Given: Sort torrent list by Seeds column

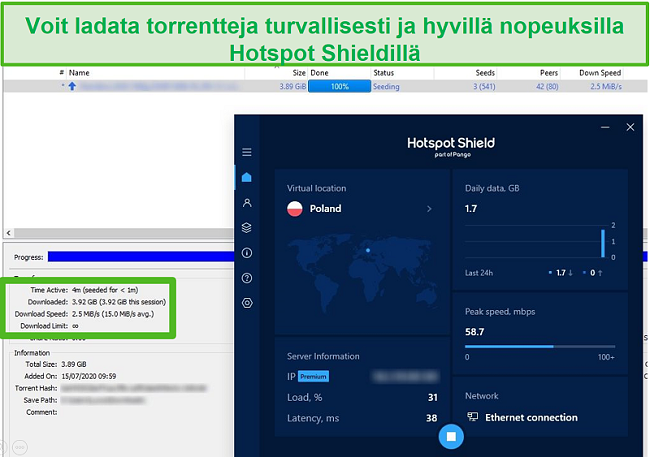Looking at the screenshot, I should pos(485,73).
